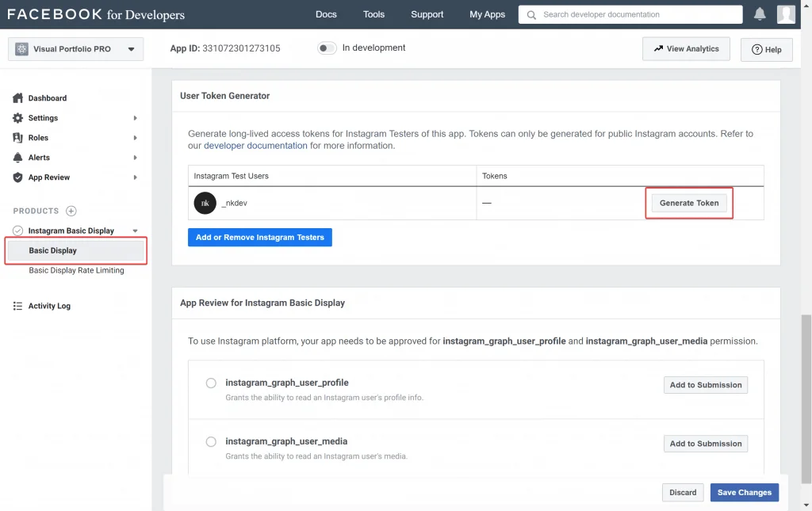The height and width of the screenshot is (511, 812).
Task: Click the vertical page scrollbar thumb
Action: pyautogui.click(x=806, y=399)
